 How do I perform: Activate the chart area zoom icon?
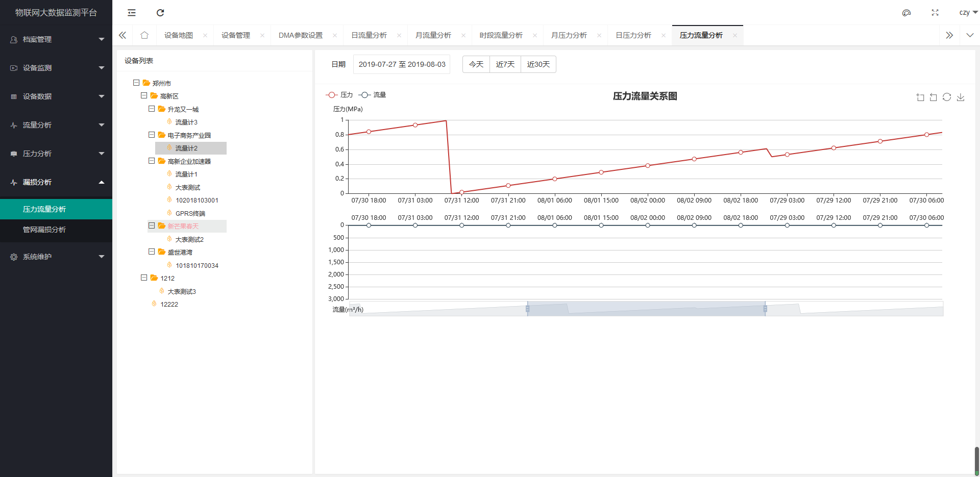[920, 97]
